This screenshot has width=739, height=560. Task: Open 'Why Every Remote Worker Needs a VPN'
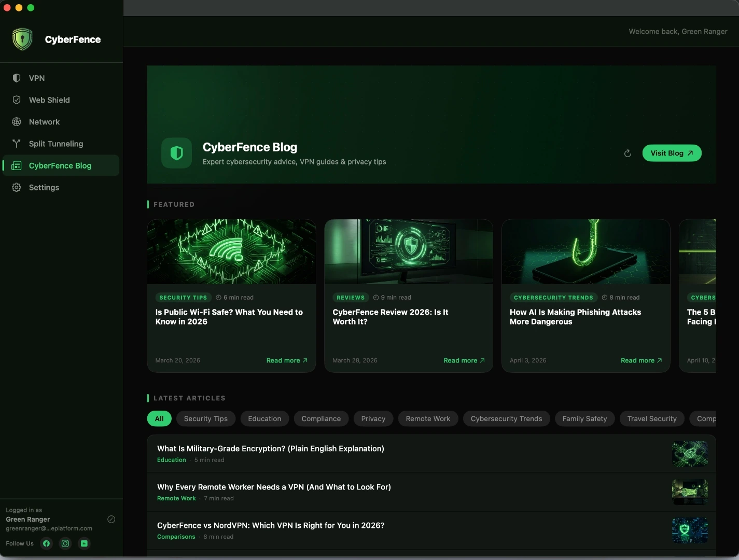(274, 487)
